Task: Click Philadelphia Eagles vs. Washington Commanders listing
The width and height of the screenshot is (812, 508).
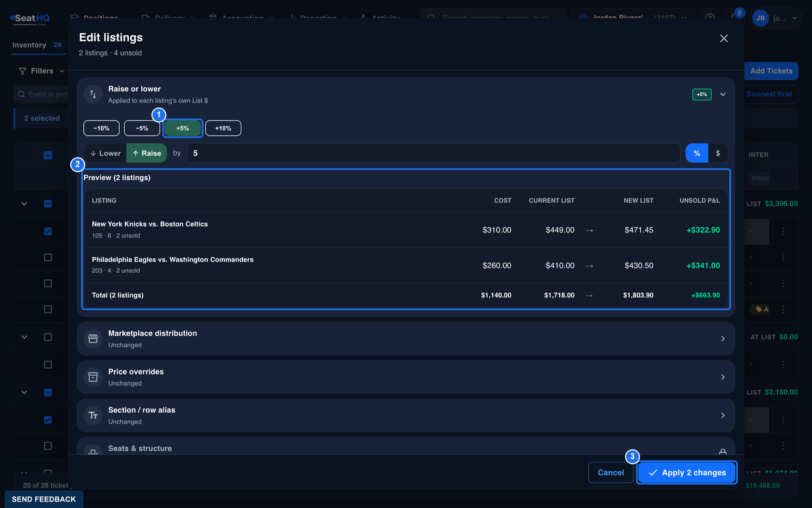Action: tap(172, 260)
